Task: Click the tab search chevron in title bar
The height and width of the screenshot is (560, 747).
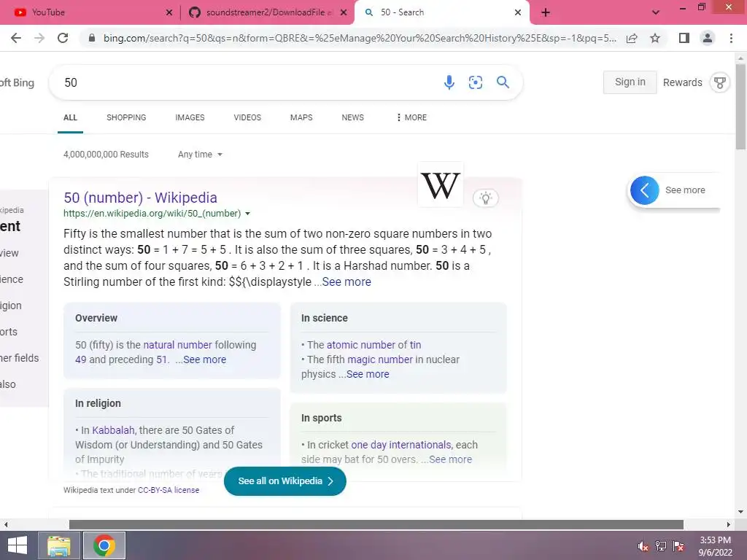Action: (x=656, y=12)
